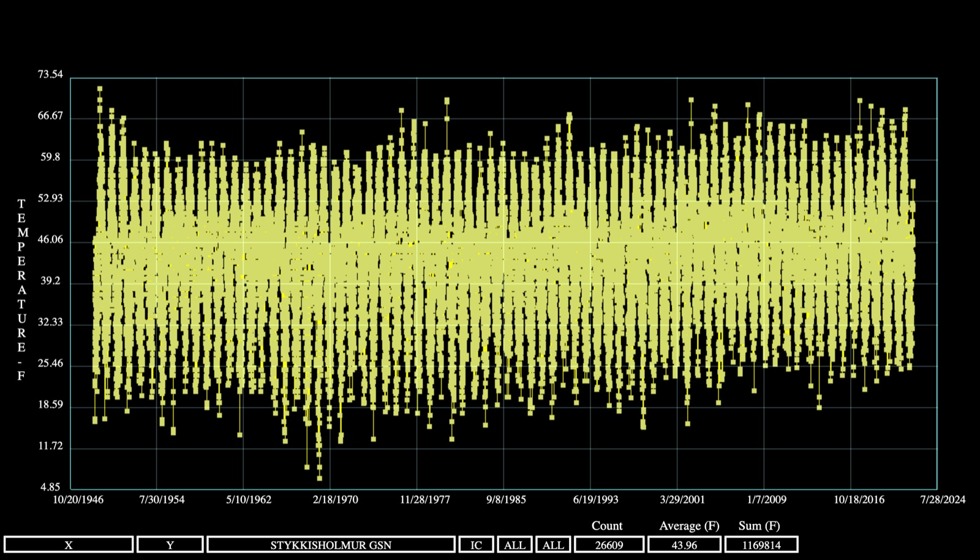Click the 9/8/1985 x-axis date label
This screenshot has width=980, height=560.
click(506, 499)
